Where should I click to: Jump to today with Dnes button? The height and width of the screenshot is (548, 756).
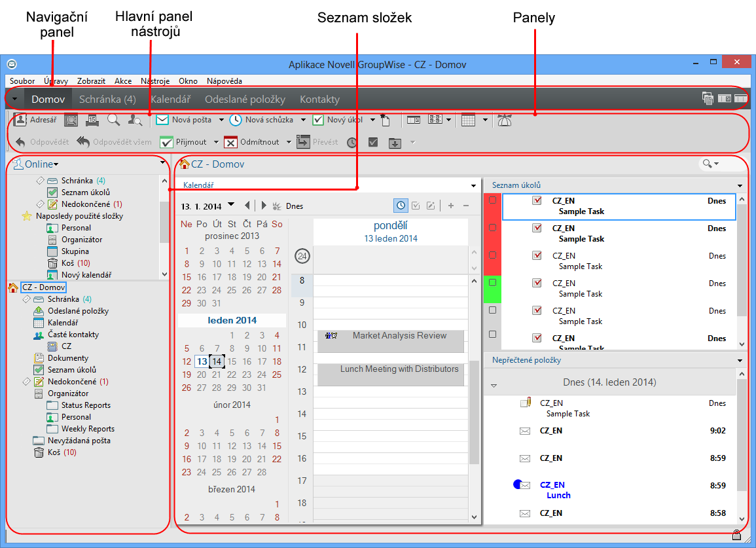pos(288,206)
